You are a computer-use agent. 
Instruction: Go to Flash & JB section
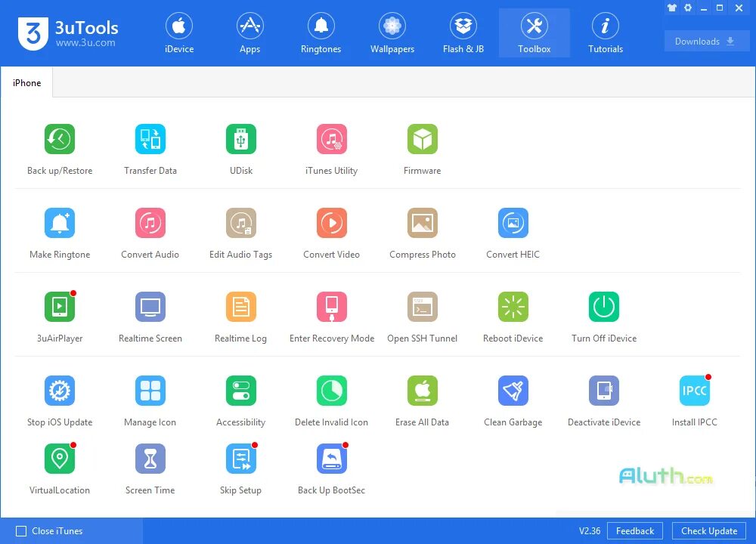463,32
